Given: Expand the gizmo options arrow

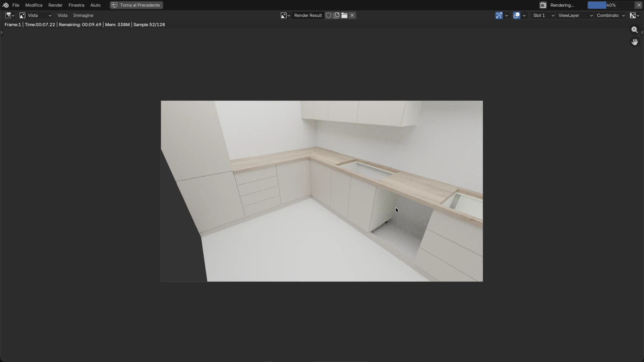Looking at the screenshot, I should point(506,15).
